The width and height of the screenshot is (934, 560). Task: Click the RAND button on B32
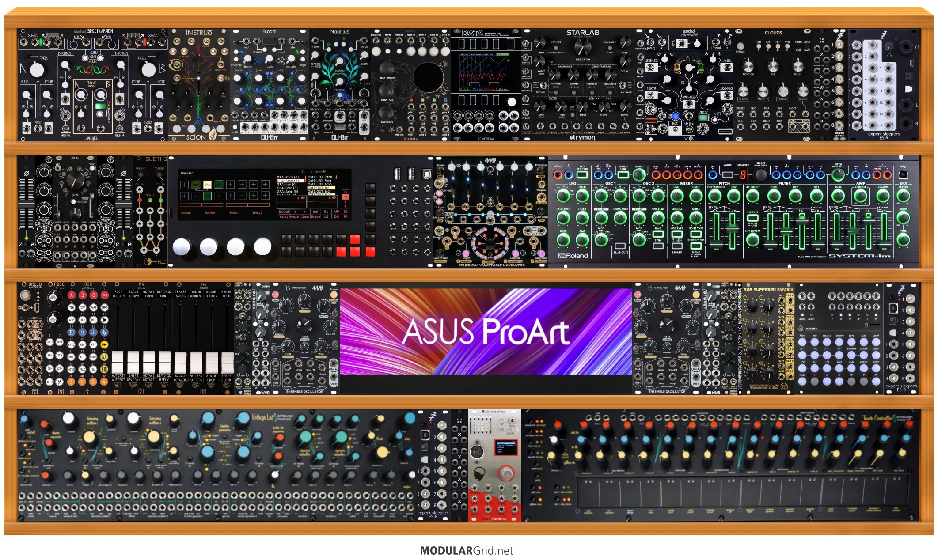click(71, 357)
